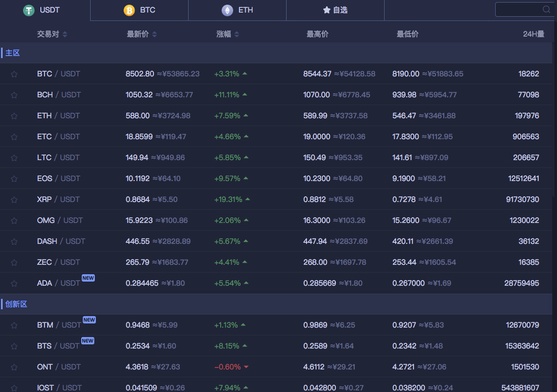557x392 pixels.
Task: Favorite the XRP / USDT pair star
Action: [x=14, y=200]
